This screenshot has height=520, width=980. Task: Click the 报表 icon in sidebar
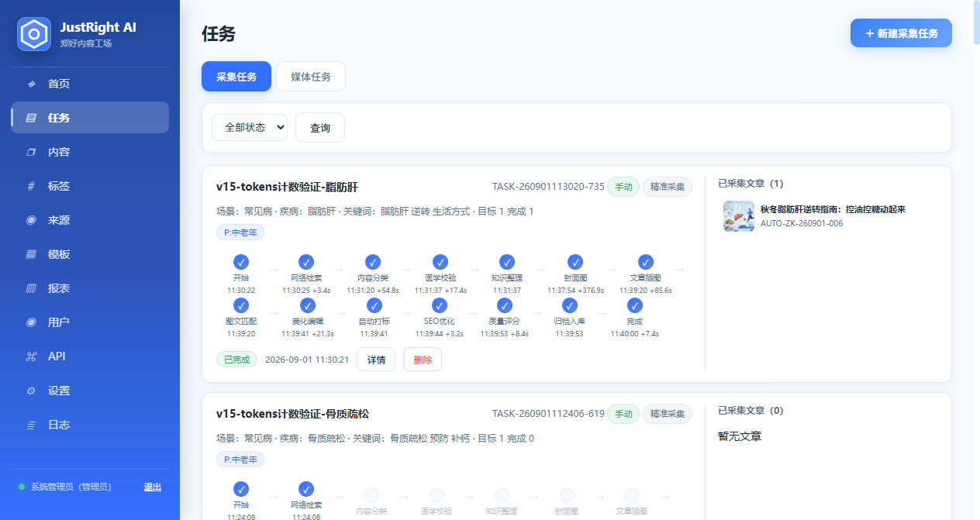point(31,288)
